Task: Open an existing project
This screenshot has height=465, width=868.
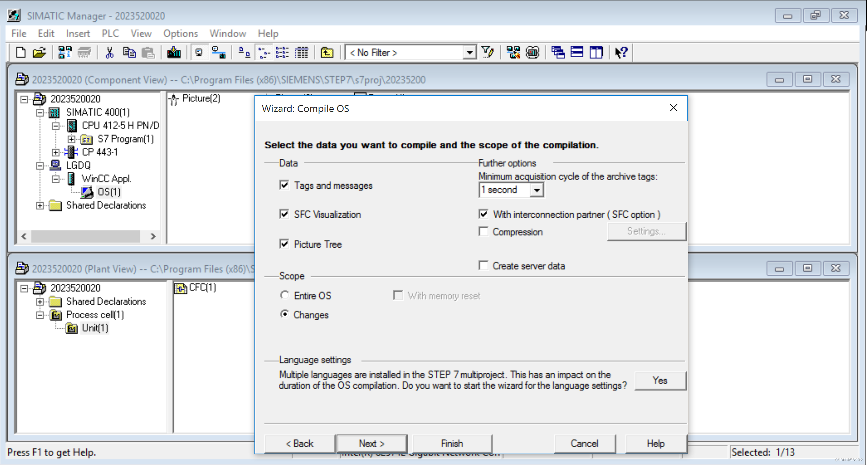Action: coord(39,52)
